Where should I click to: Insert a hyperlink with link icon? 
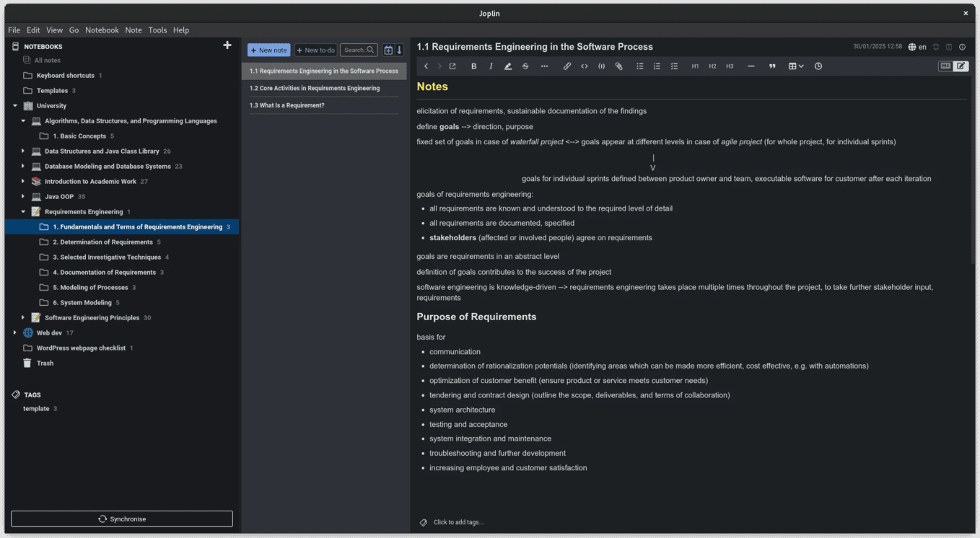point(567,66)
